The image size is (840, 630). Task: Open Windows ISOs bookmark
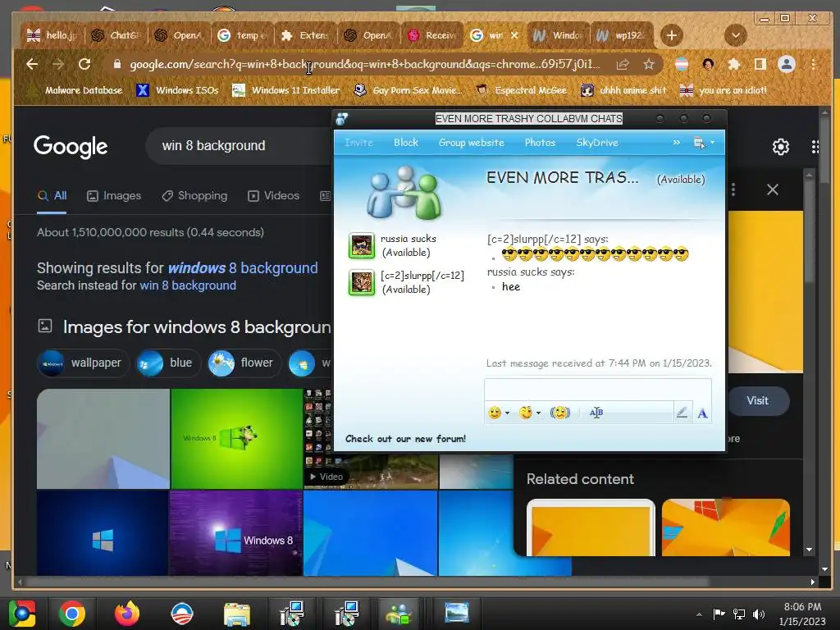pos(178,90)
